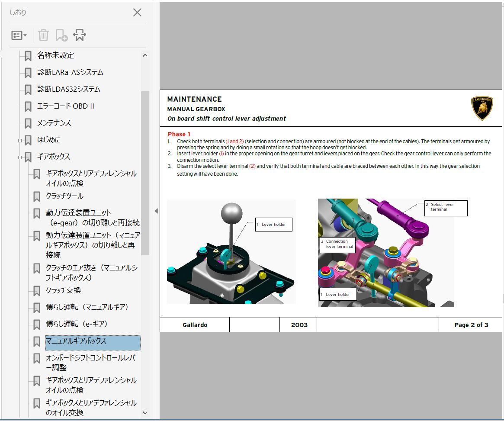Open 慣らし運転(e-ギア) bookmark
This screenshot has width=504, height=421.
click(76, 324)
